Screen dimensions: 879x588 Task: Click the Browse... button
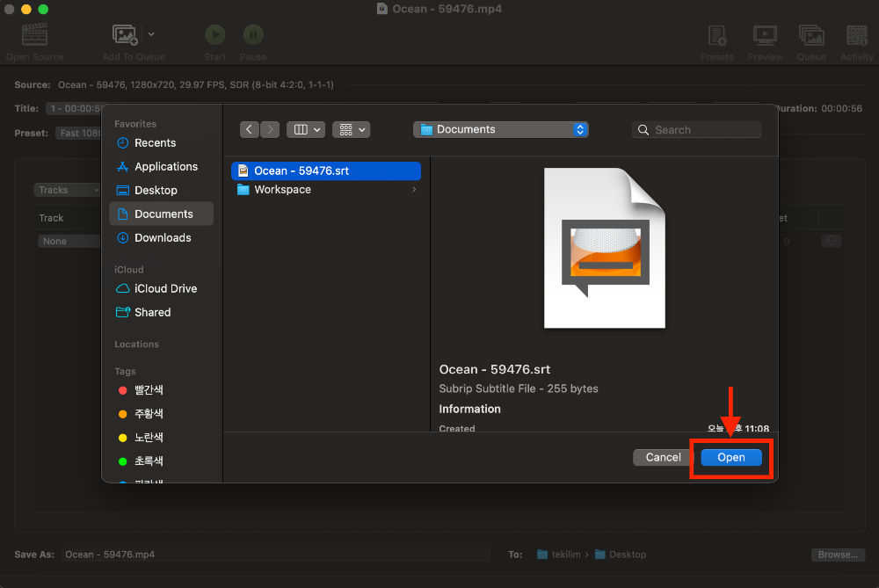click(x=838, y=555)
